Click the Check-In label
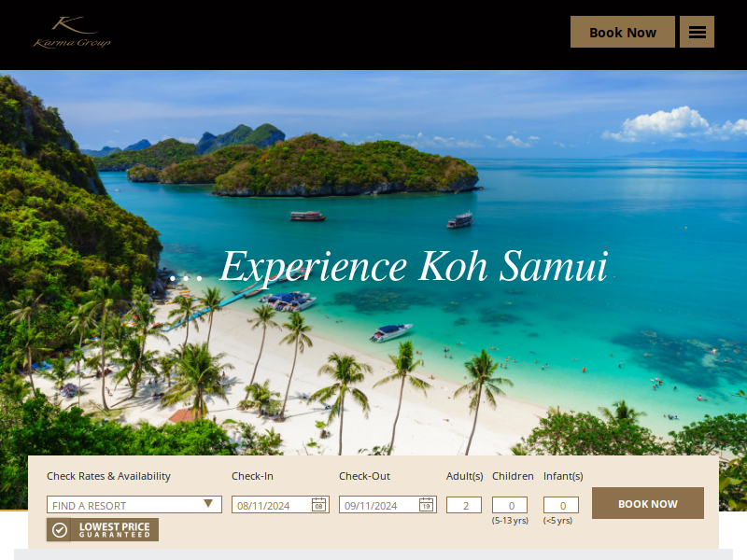The height and width of the screenshot is (560, 747). coord(252,476)
